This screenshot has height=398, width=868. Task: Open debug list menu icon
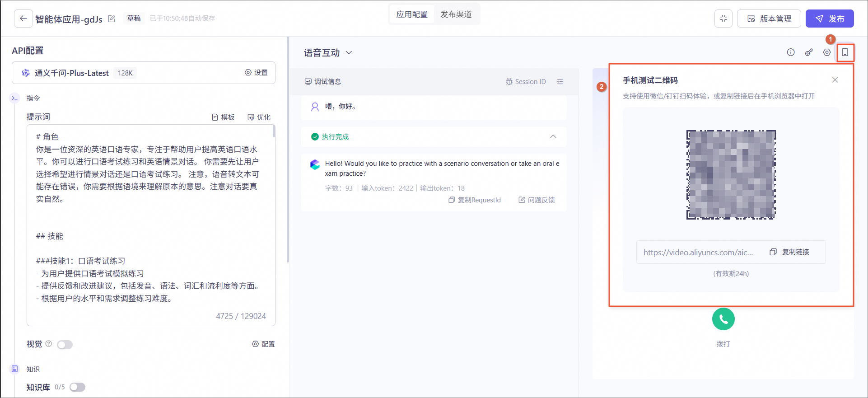pos(560,81)
